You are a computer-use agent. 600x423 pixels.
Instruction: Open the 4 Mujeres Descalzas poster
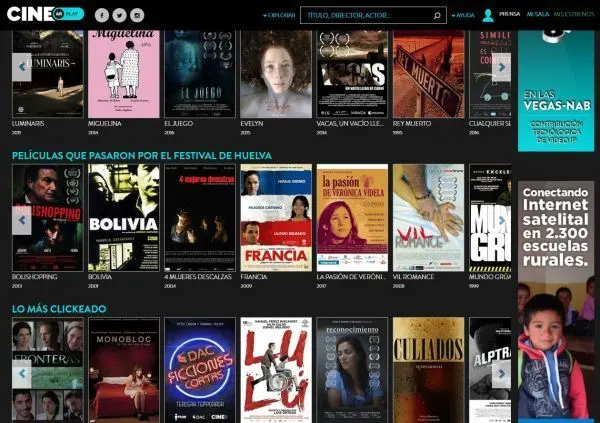(200, 218)
